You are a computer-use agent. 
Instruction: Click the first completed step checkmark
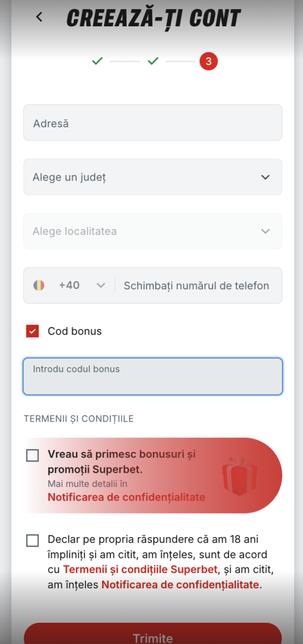click(x=97, y=61)
